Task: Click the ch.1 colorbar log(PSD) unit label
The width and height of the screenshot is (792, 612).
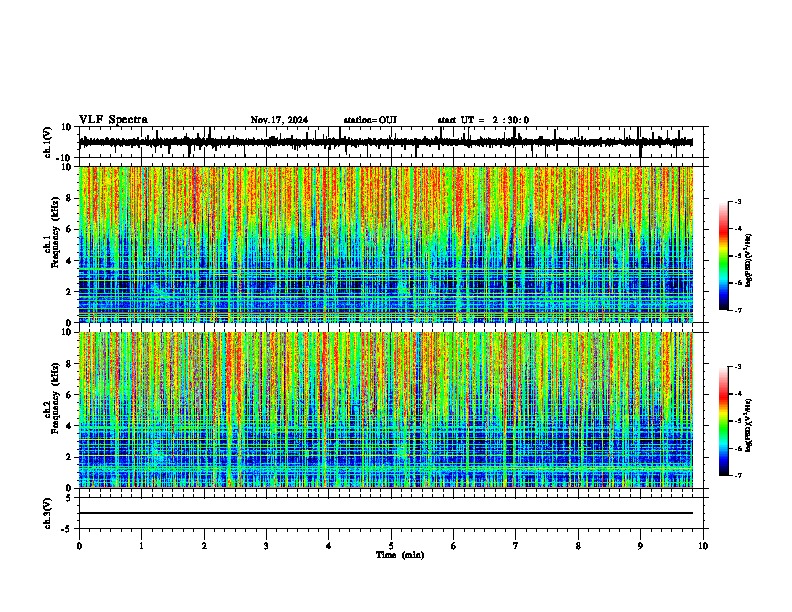Action: coord(748,261)
